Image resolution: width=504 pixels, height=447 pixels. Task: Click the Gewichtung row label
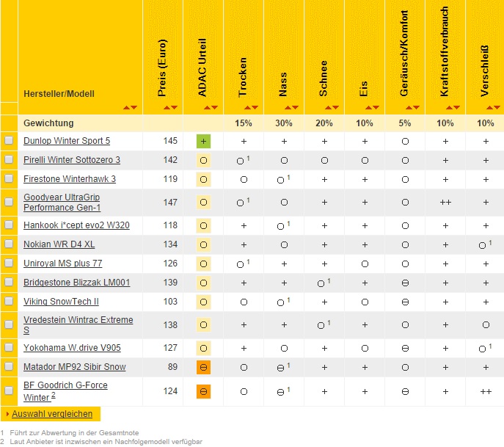tap(48, 123)
